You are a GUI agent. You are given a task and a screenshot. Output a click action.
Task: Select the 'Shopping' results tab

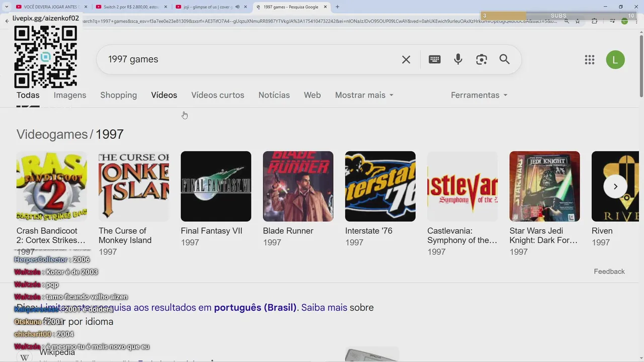118,95
